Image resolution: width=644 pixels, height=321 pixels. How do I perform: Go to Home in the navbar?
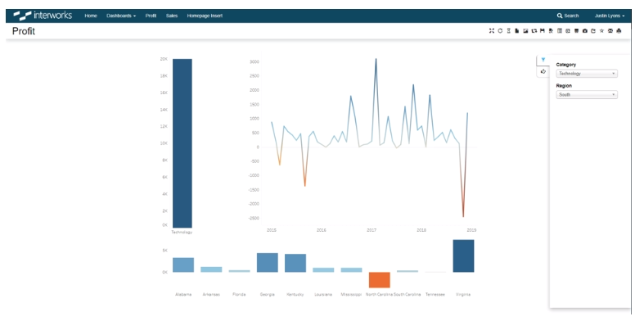(91, 16)
